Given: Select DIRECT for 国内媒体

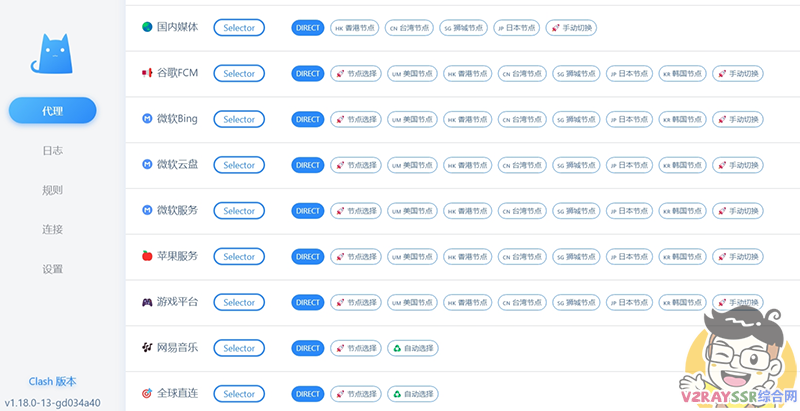Looking at the screenshot, I should (308, 28).
